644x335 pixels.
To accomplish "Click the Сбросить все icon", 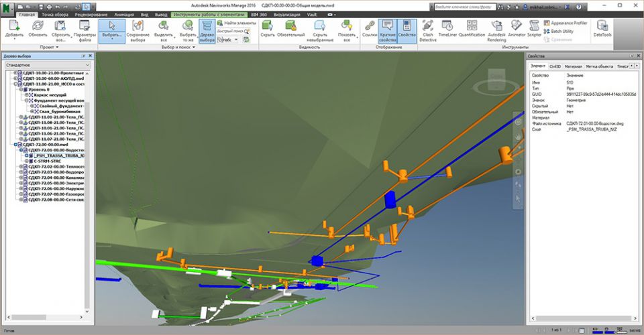I will click(60, 26).
